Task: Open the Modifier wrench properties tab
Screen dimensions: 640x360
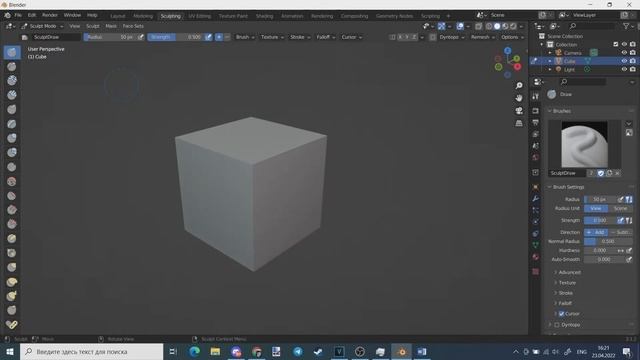Action: [536, 198]
